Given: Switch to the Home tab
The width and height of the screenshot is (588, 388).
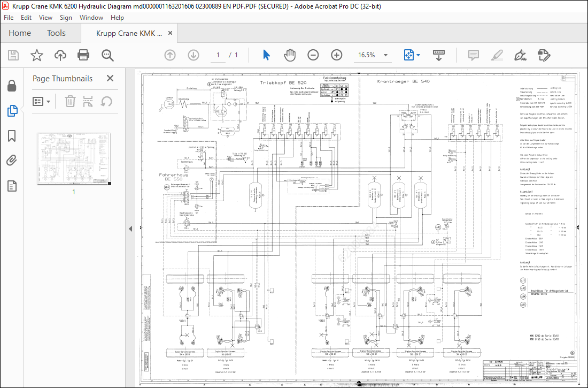Looking at the screenshot, I should (20, 33).
